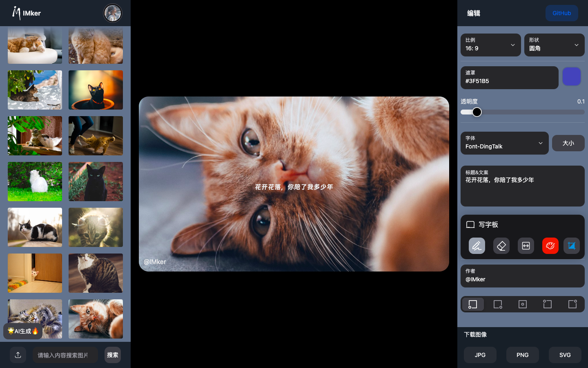
Task: Select the orange cat face closeup thumbnail
Action: pyautogui.click(x=96, y=319)
